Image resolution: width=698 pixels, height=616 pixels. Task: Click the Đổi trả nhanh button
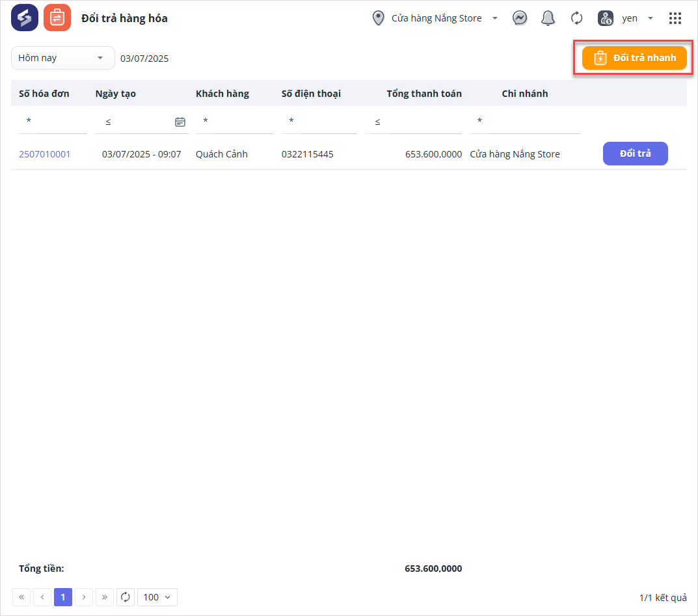pos(634,58)
